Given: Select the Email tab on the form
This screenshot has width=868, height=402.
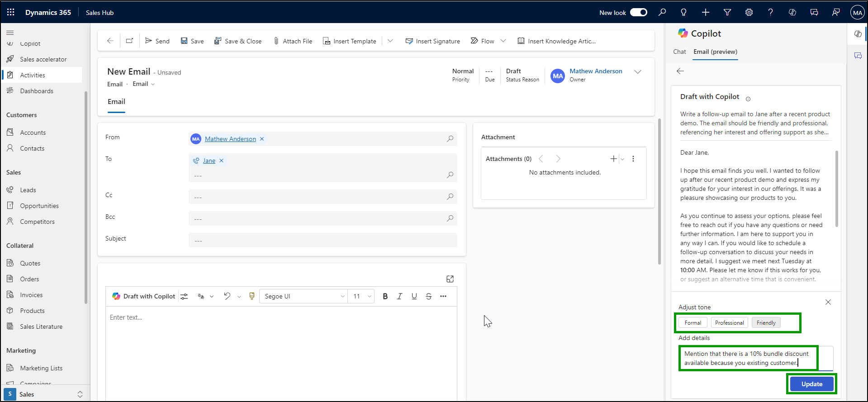Looking at the screenshot, I should pyautogui.click(x=116, y=102).
